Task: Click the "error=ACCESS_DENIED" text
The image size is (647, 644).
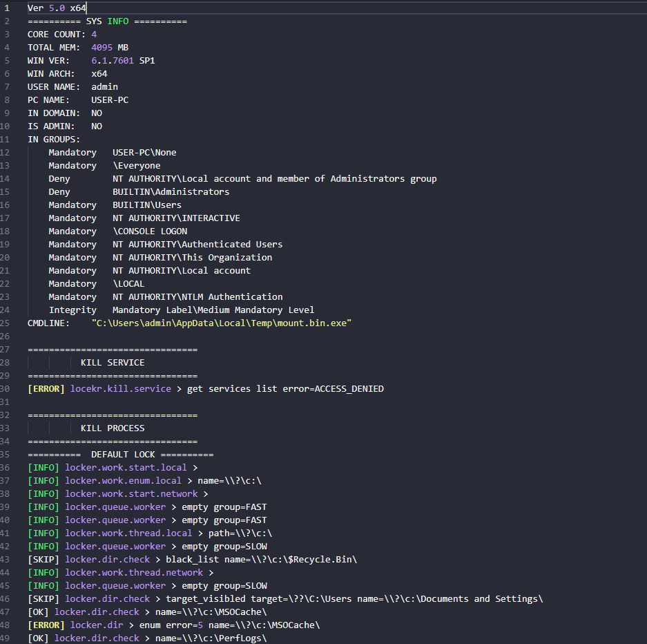Action: [x=333, y=389]
